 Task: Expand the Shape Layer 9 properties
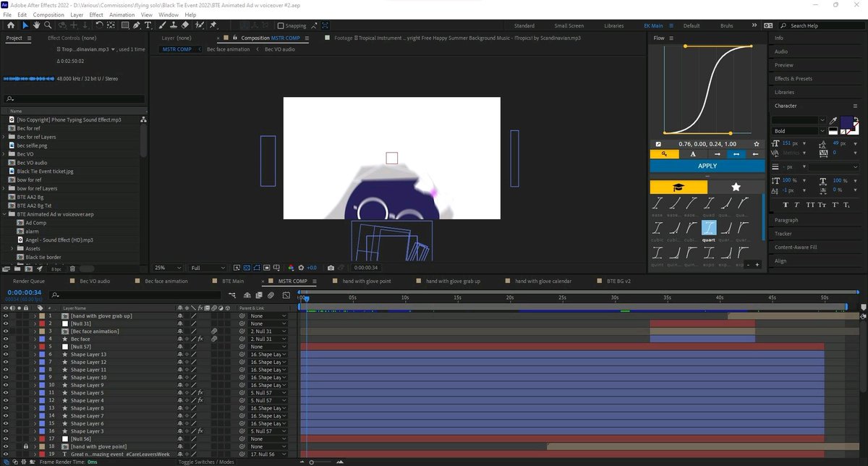[35, 385]
